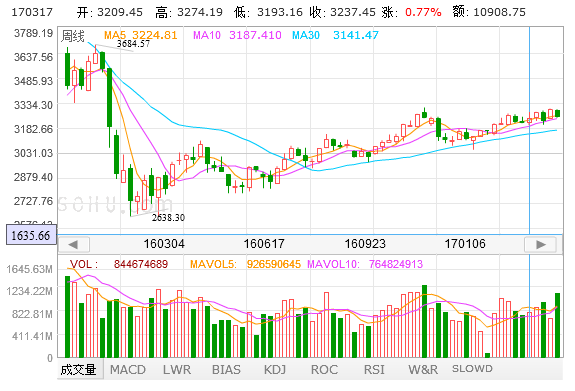Click the 涨 0.77% change value

[x=411, y=12]
